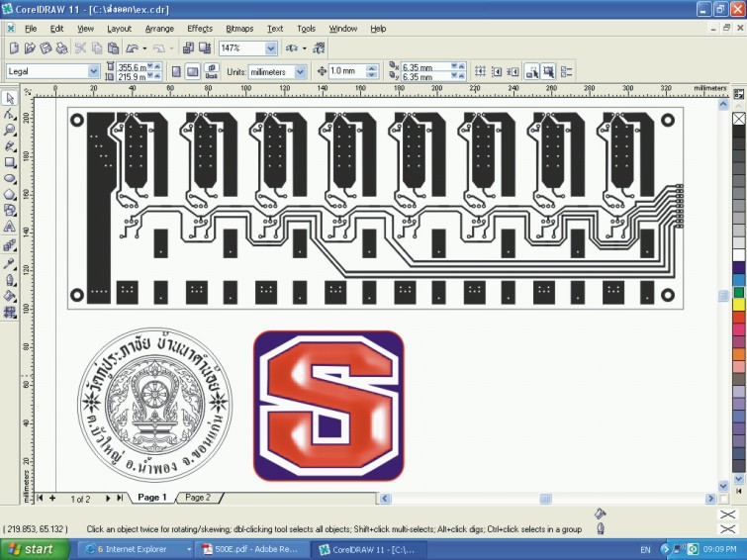This screenshot has width=747, height=560.
Task: Open the Effects menu
Action: click(x=200, y=29)
